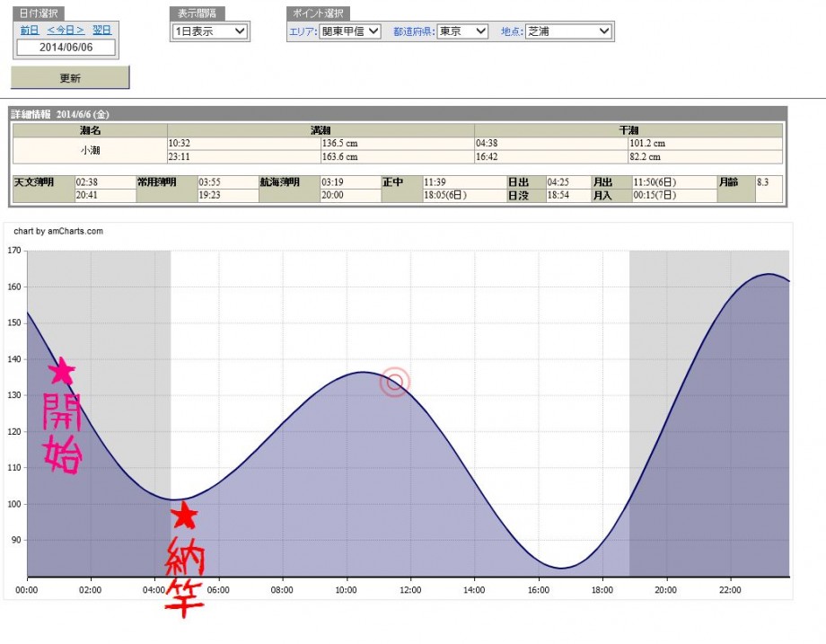
Task: Click the <今日> today link
Action: pyautogui.click(x=66, y=31)
